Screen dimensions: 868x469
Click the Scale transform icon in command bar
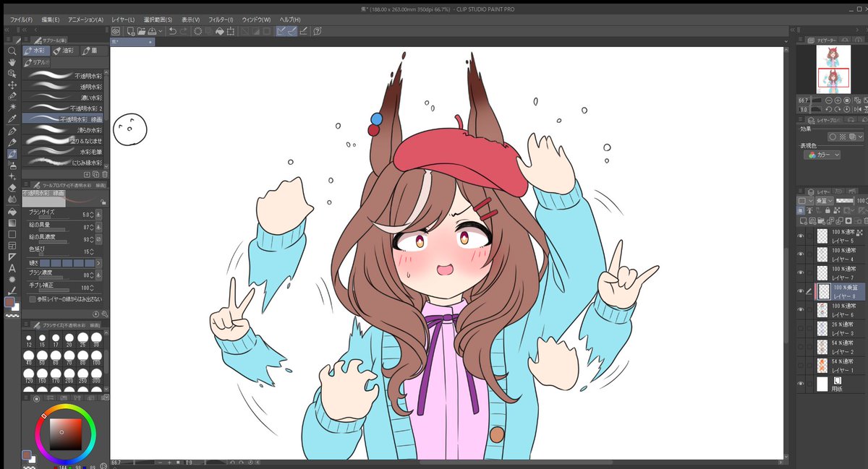point(230,31)
